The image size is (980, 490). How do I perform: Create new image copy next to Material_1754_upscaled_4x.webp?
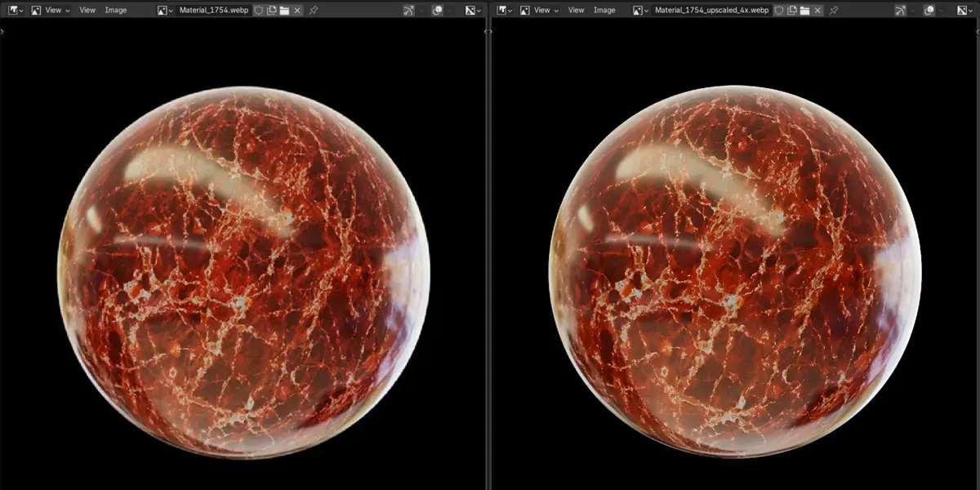click(x=792, y=10)
